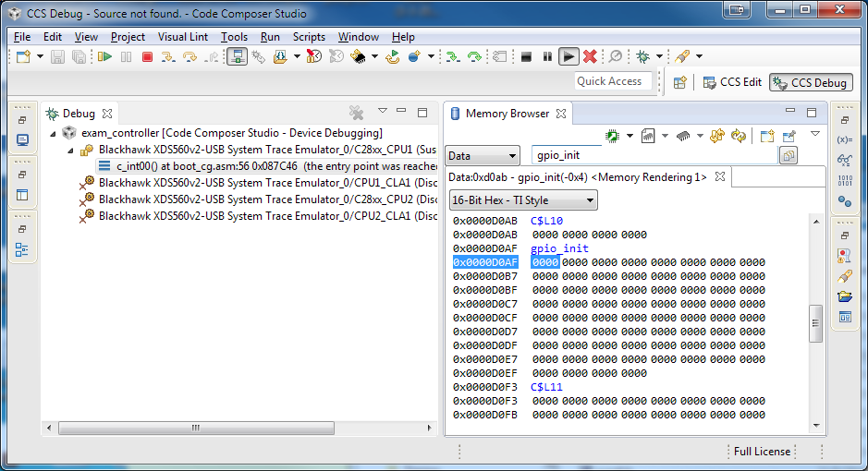Open Debug view menu triangle
868x471 pixels.
tap(383, 111)
